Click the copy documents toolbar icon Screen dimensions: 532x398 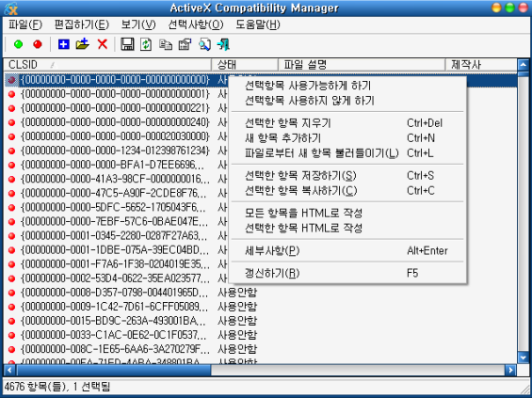point(166,44)
